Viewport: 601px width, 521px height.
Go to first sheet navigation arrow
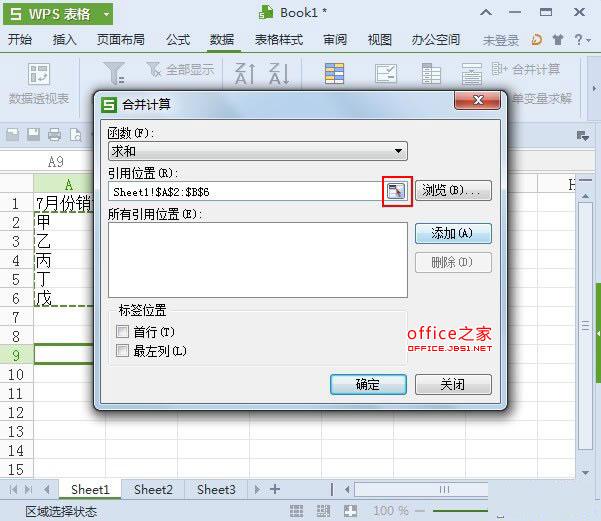(x=13, y=490)
